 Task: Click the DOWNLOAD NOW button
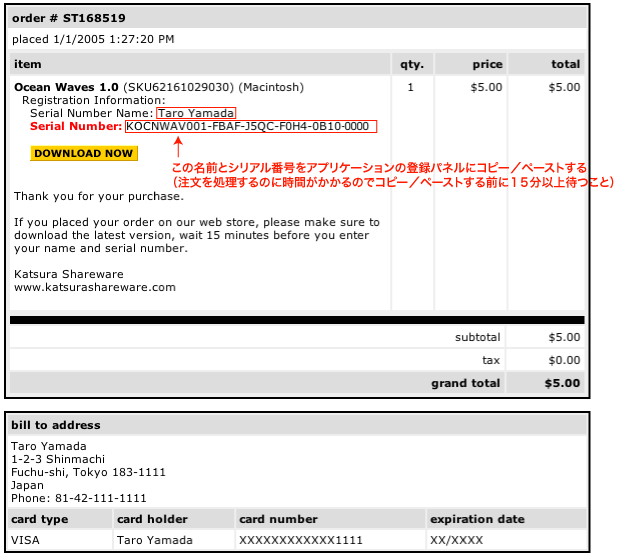point(84,153)
